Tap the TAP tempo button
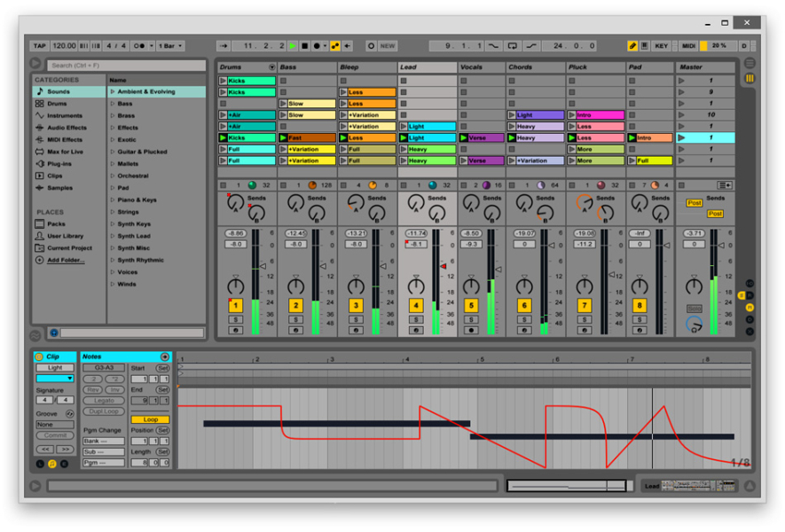Screen dimensions: 785x532 click(x=41, y=45)
